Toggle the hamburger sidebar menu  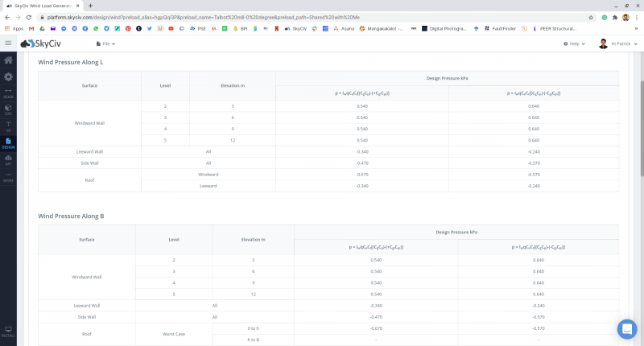8,43
